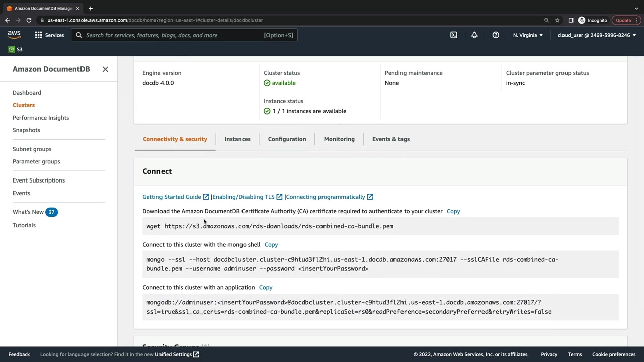Click the AWS logo home icon
Viewport: 644px width, 362px height.
pyautogui.click(x=14, y=35)
